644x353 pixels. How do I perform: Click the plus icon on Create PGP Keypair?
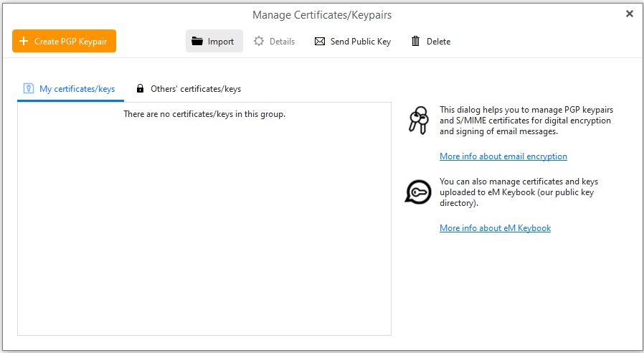click(24, 41)
